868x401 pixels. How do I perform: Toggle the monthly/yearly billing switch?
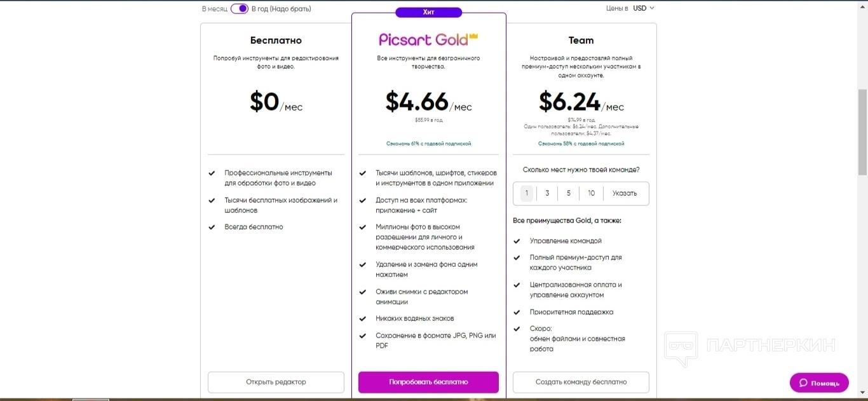[239, 8]
